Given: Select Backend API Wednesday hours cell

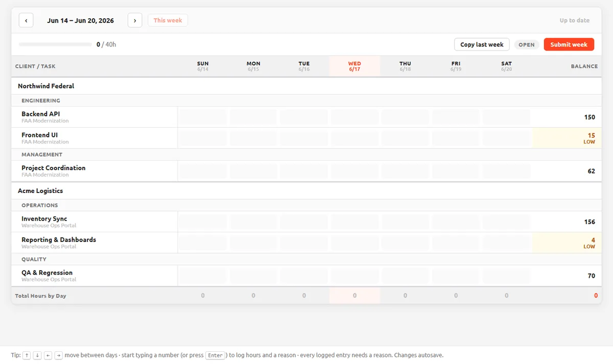Looking at the screenshot, I should click(x=355, y=117).
